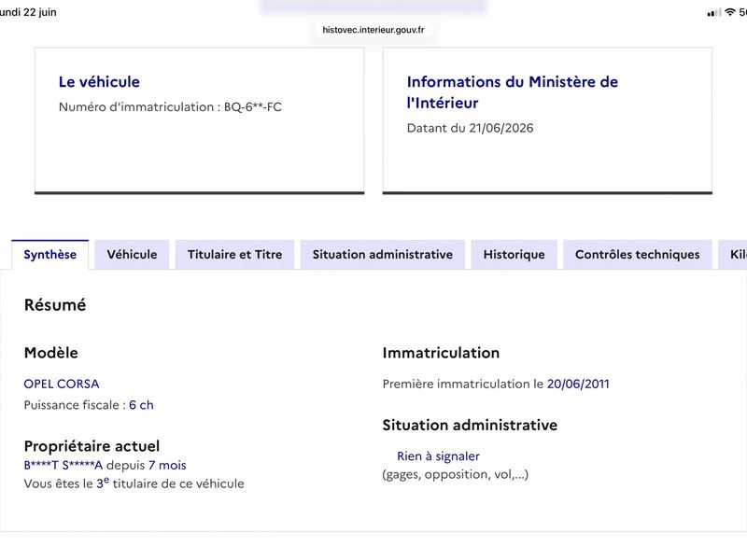Screen dimensions: 747x560
Task: Tap the histovec.interieur.gouv.fr address bar
Action: click(x=373, y=30)
